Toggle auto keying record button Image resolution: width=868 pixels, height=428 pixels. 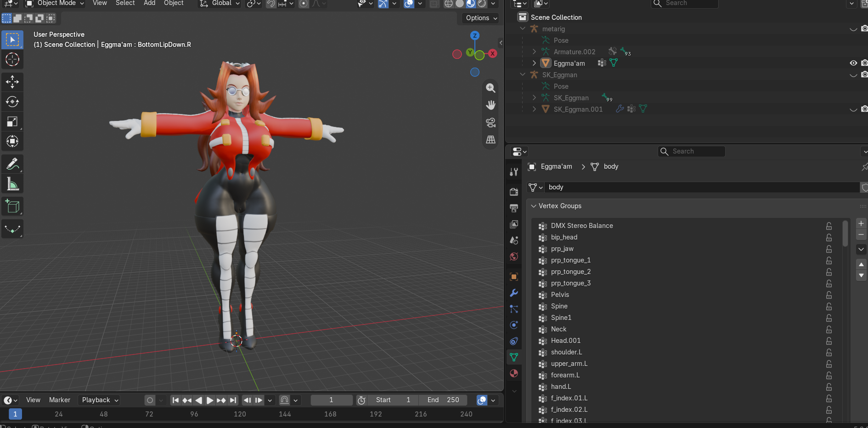coord(150,400)
